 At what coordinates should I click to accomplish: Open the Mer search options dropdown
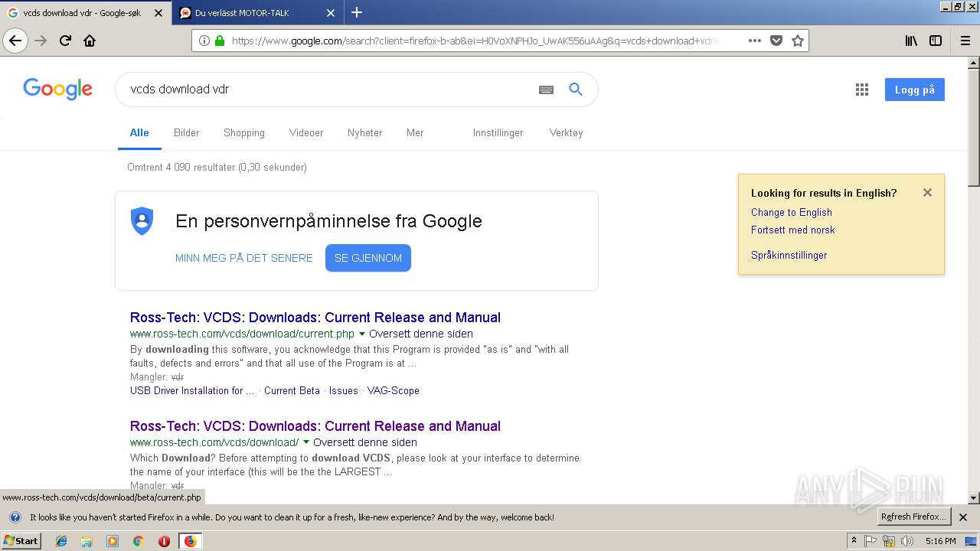click(415, 132)
